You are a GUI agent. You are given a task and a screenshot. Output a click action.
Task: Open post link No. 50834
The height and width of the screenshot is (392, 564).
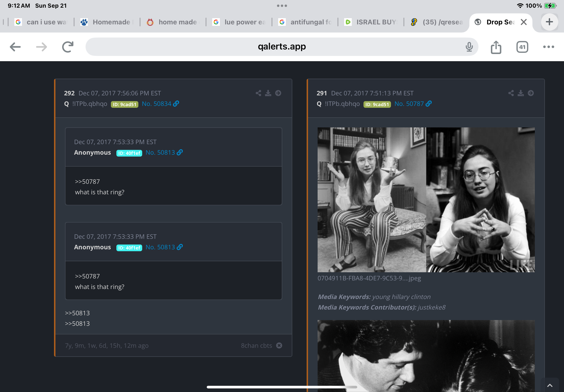pos(156,104)
